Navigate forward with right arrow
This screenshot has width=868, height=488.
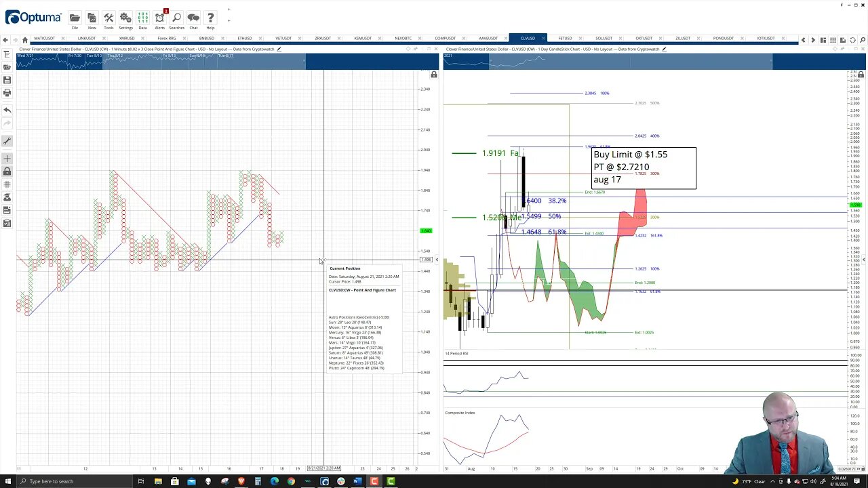click(15, 39)
